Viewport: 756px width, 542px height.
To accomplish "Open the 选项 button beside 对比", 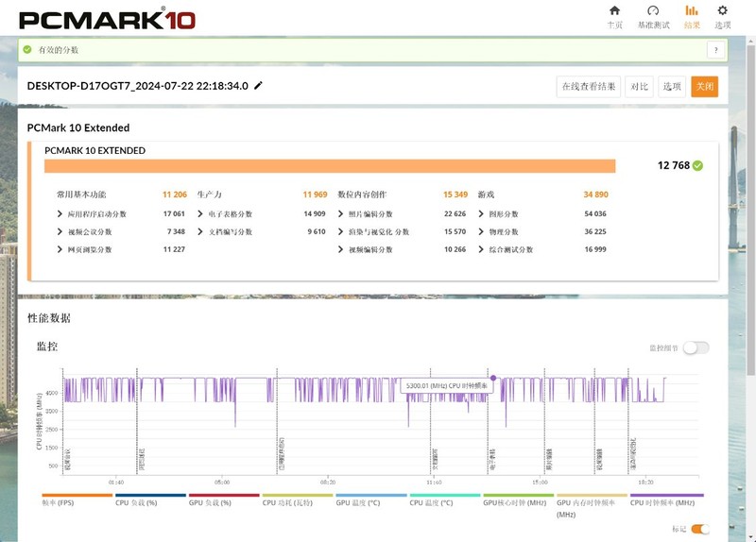I will pos(672,87).
